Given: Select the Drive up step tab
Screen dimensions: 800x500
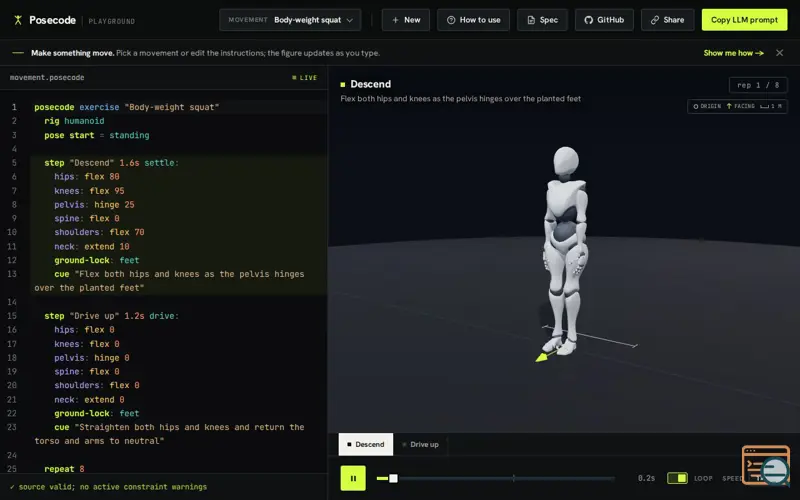Looking at the screenshot, I should [420, 444].
